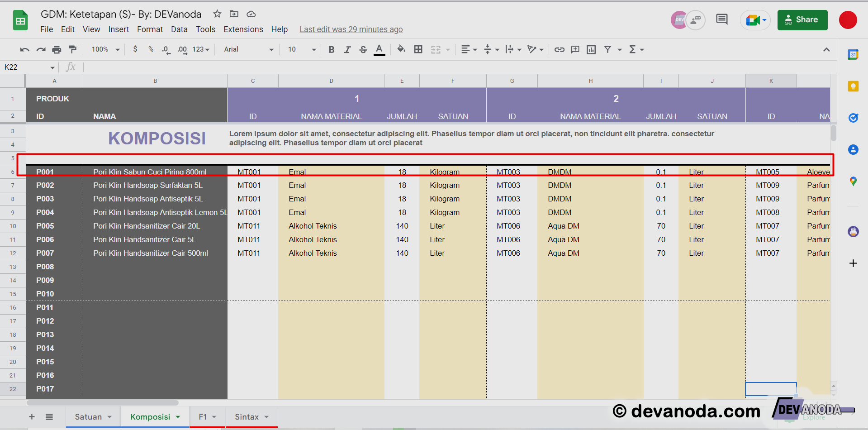Open filter views dropdown arrow
The image size is (868, 430).
620,49
